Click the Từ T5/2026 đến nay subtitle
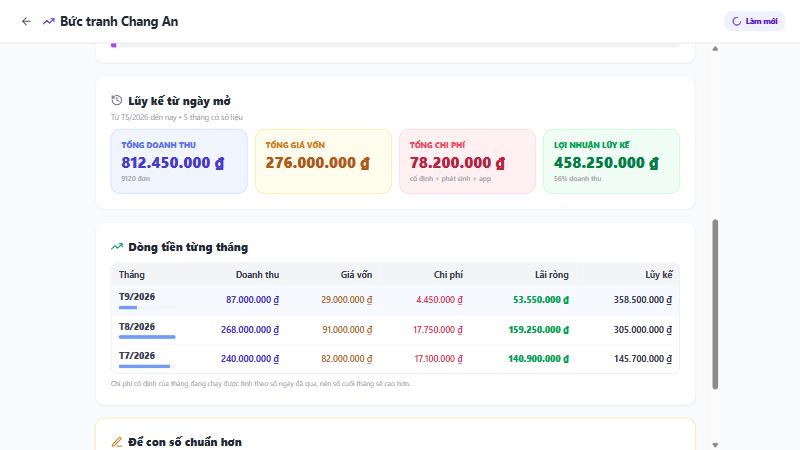The height and width of the screenshot is (450, 800). point(177,117)
